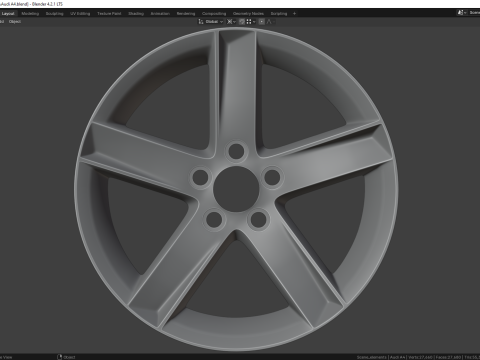Click the Object mouse hint icon in status bar
480x360 pixels.
click(60, 357)
